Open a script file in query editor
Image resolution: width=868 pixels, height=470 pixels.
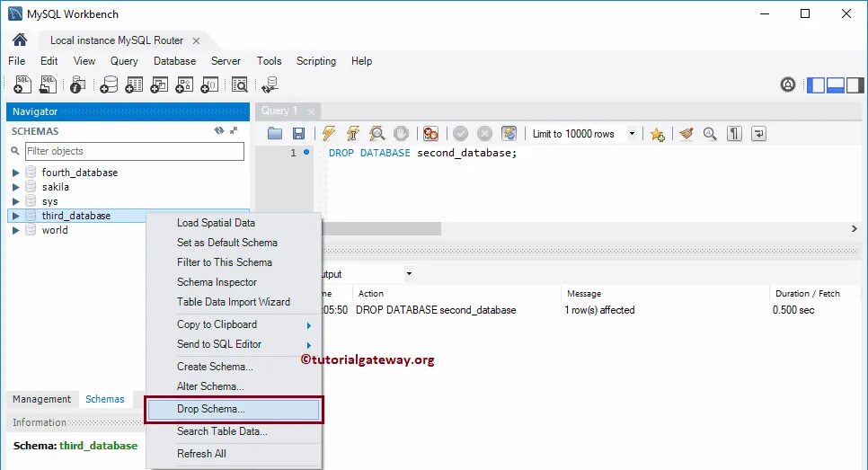pos(275,133)
